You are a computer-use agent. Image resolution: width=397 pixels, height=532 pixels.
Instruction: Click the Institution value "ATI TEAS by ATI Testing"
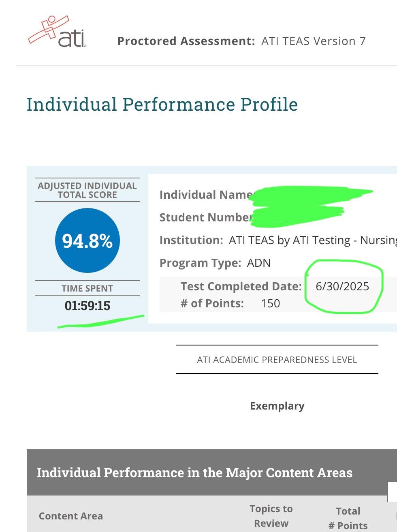pyautogui.click(x=289, y=240)
